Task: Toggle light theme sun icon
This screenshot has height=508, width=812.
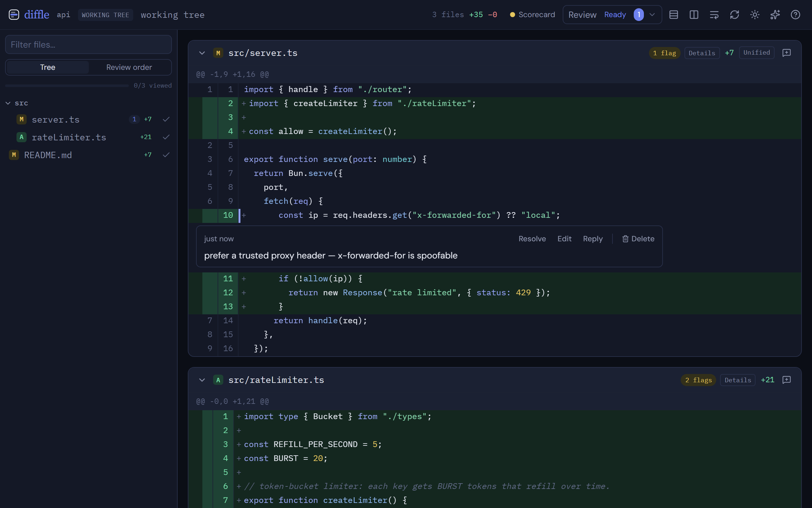Action: click(755, 15)
